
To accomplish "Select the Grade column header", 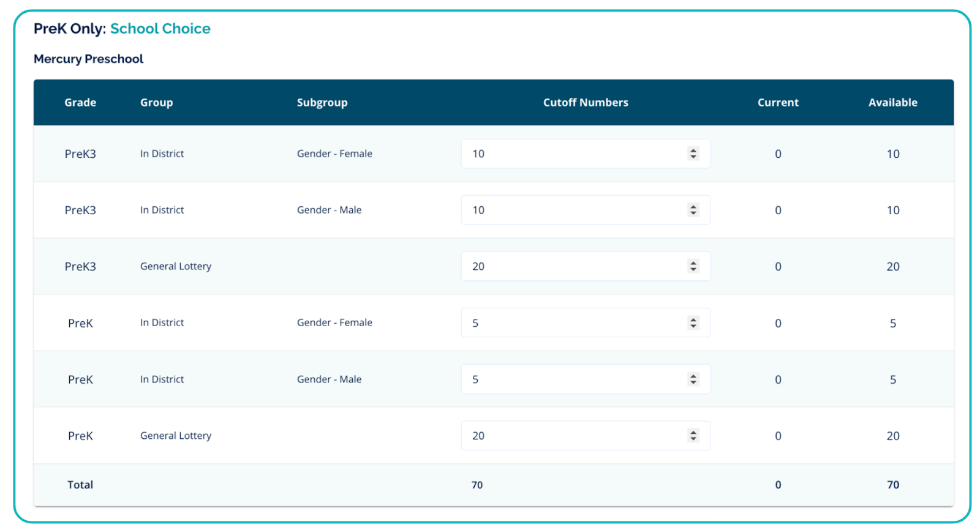I will (80, 103).
